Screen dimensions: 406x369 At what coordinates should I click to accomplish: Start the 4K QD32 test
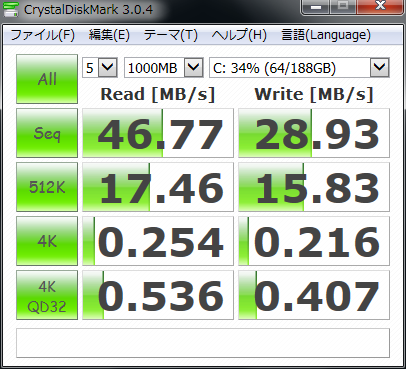point(47,295)
